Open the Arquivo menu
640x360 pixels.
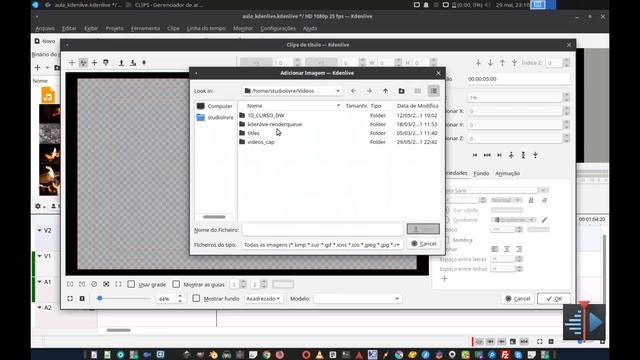(45, 29)
